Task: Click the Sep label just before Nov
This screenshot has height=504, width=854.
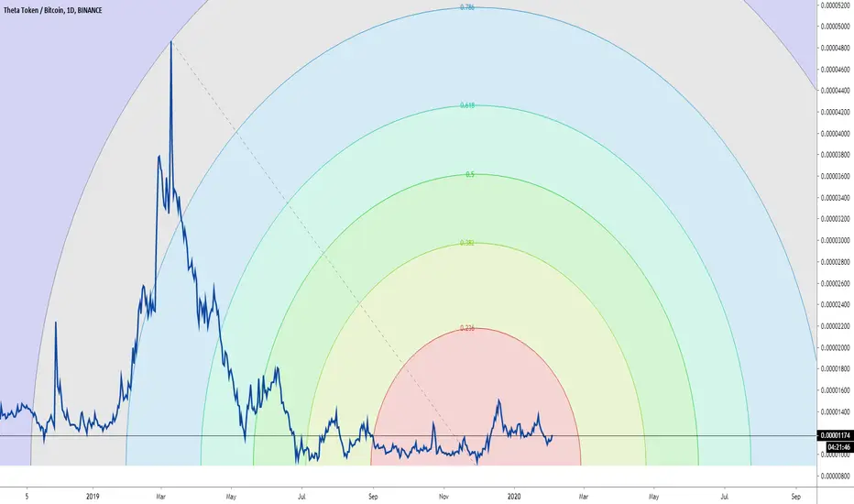Action: [373, 497]
